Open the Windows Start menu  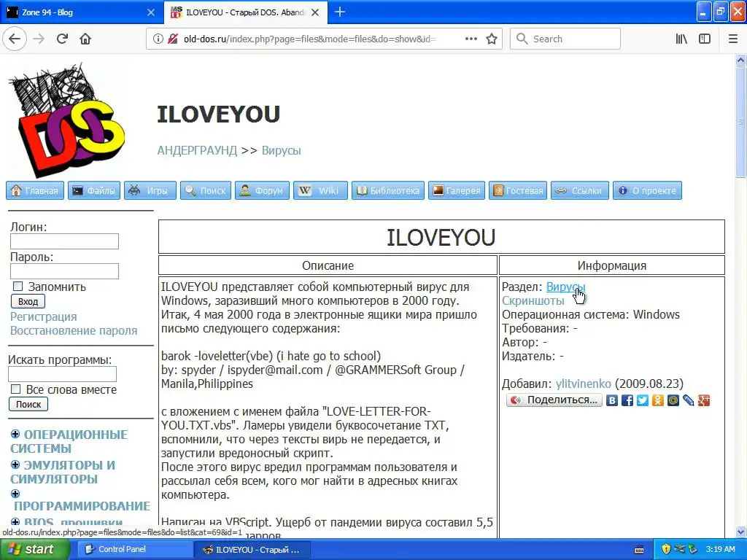pyautogui.click(x=34, y=550)
